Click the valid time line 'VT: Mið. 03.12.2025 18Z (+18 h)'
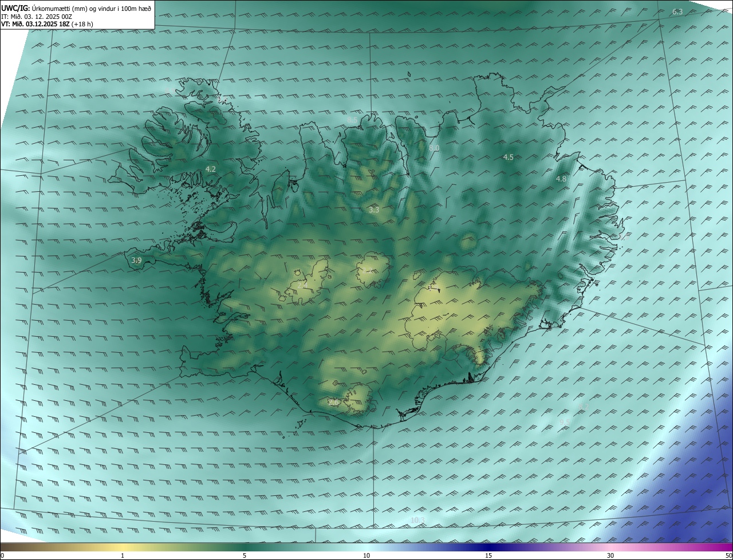 48,24
